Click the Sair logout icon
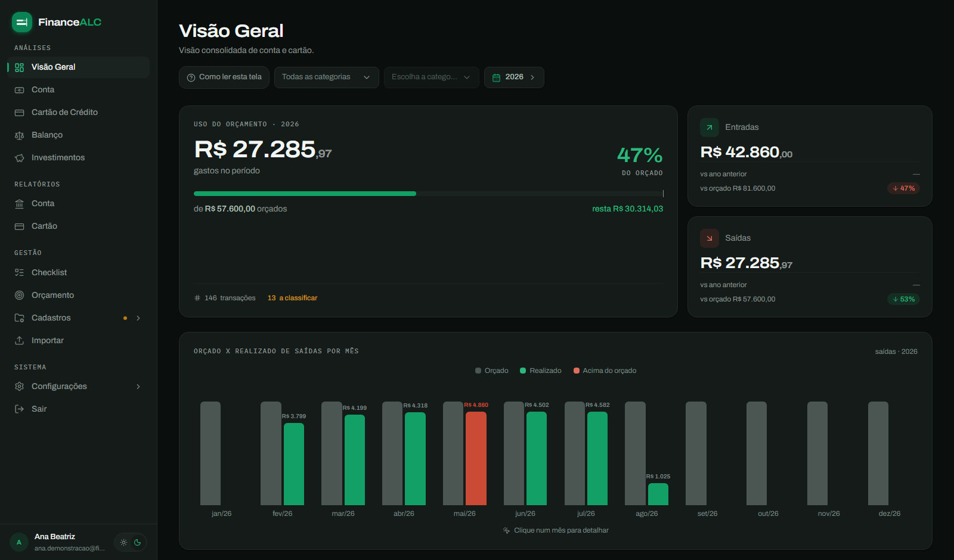 pos(19,409)
